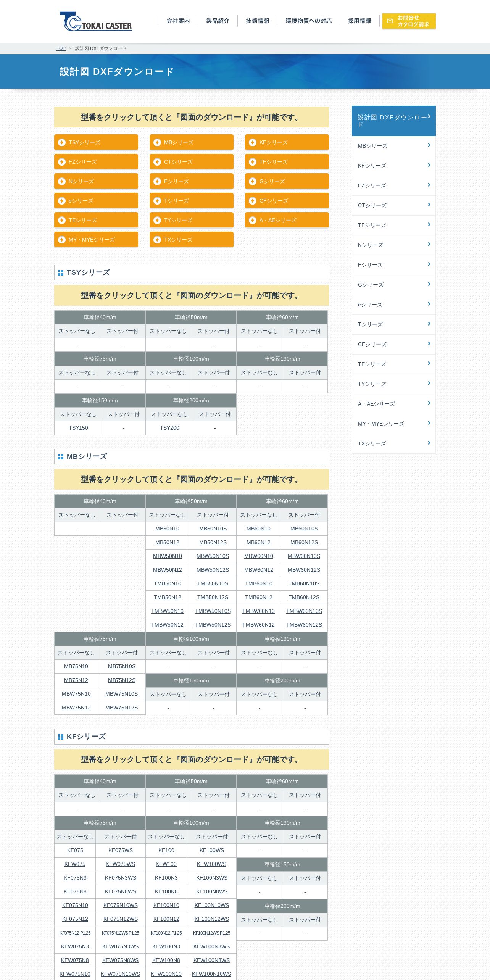The height and width of the screenshot is (980, 490).
Task: Click the down-arrow icon on Nシリーズ button
Action: pos(62,181)
